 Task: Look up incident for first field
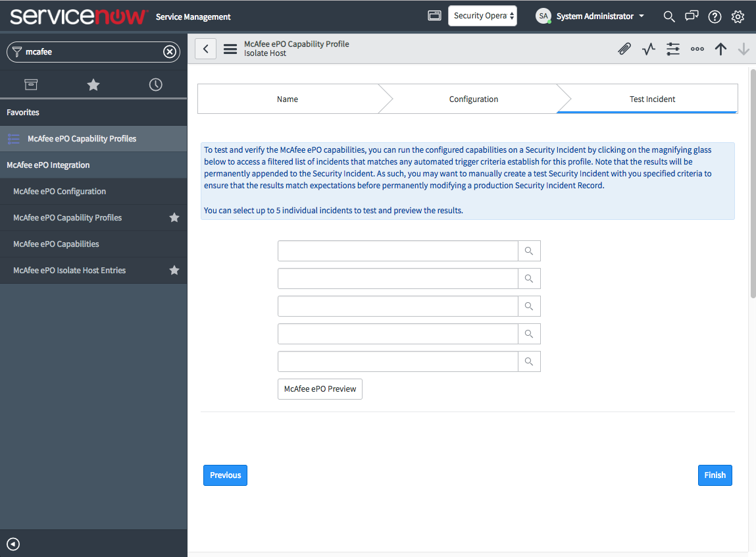[x=529, y=251]
